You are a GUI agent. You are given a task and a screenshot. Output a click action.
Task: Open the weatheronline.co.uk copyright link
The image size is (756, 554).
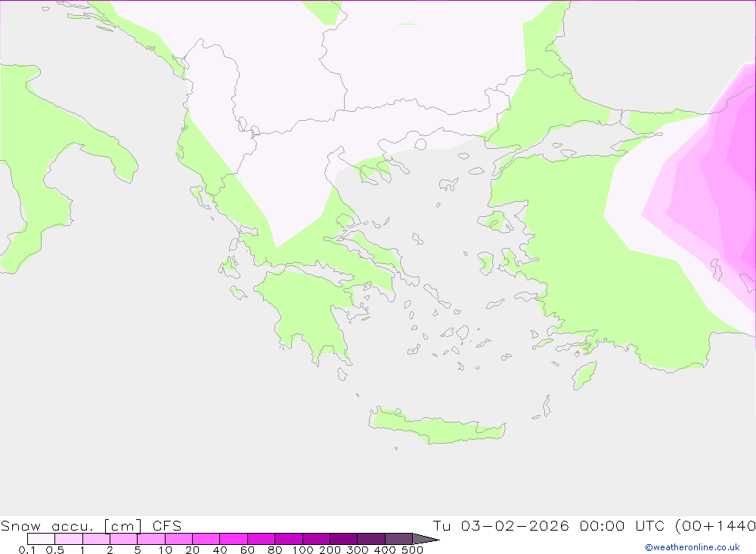point(692,547)
